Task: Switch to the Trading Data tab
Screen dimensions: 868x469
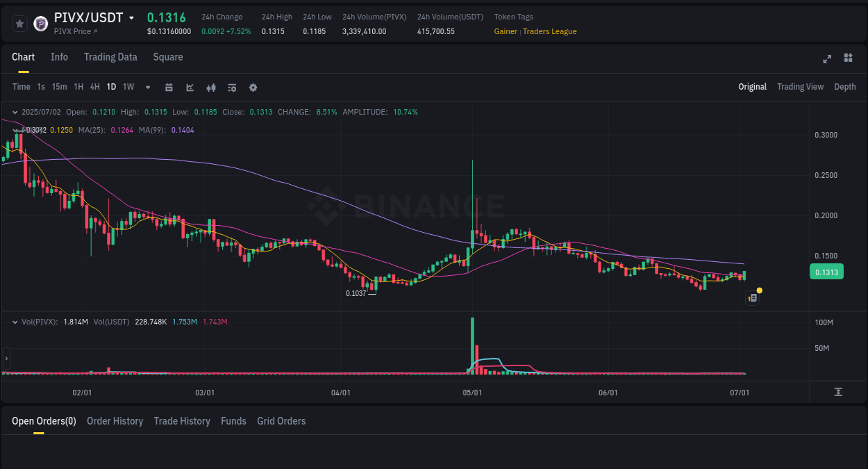Action: click(110, 57)
